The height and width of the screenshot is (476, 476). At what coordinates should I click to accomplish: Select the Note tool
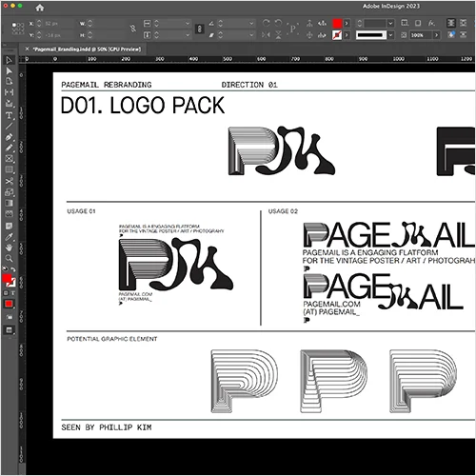tap(9, 227)
